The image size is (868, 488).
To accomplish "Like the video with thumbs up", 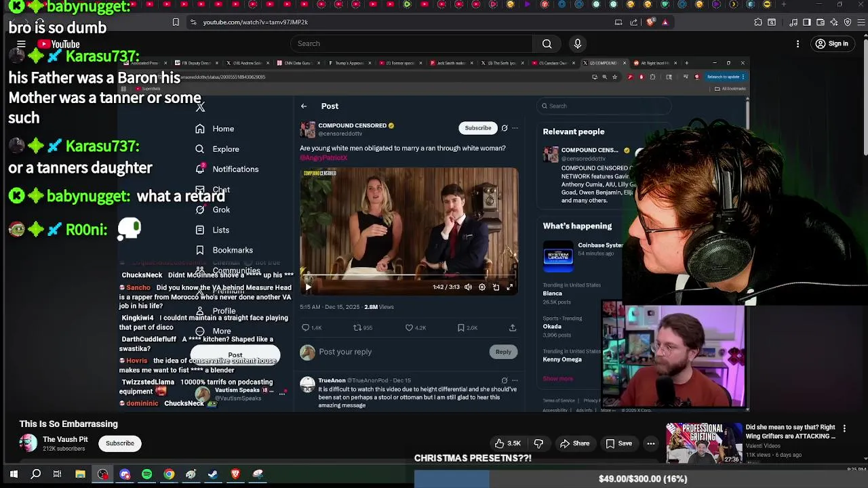I will [507, 443].
